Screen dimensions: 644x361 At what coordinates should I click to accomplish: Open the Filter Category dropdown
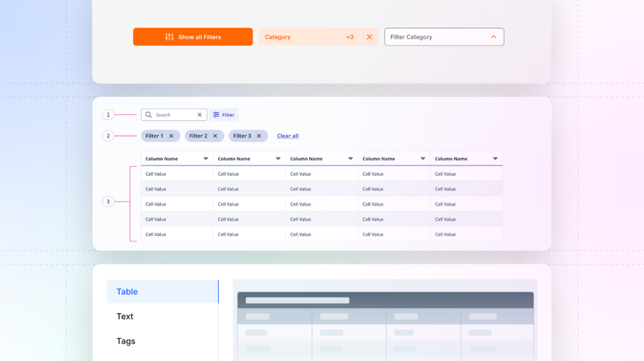pos(444,37)
